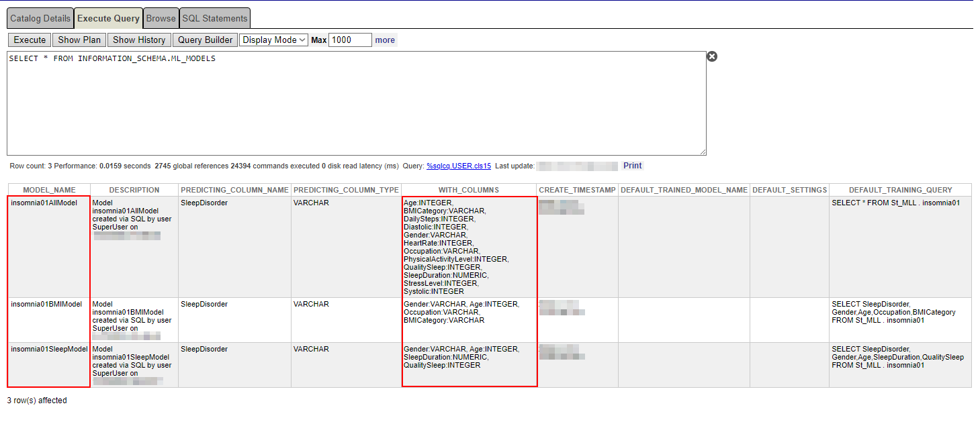Launch the Query Builder
Viewport: 980px width, 422px height.
coord(205,40)
